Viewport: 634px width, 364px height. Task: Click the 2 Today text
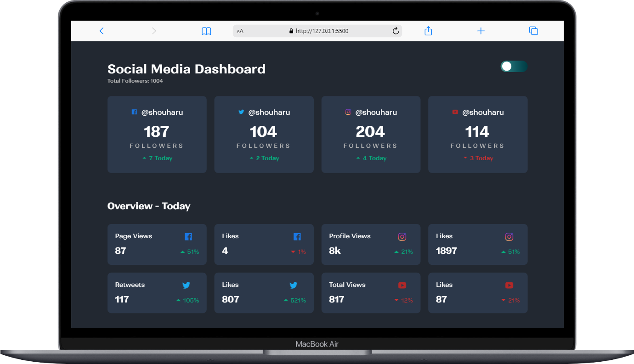tap(268, 158)
